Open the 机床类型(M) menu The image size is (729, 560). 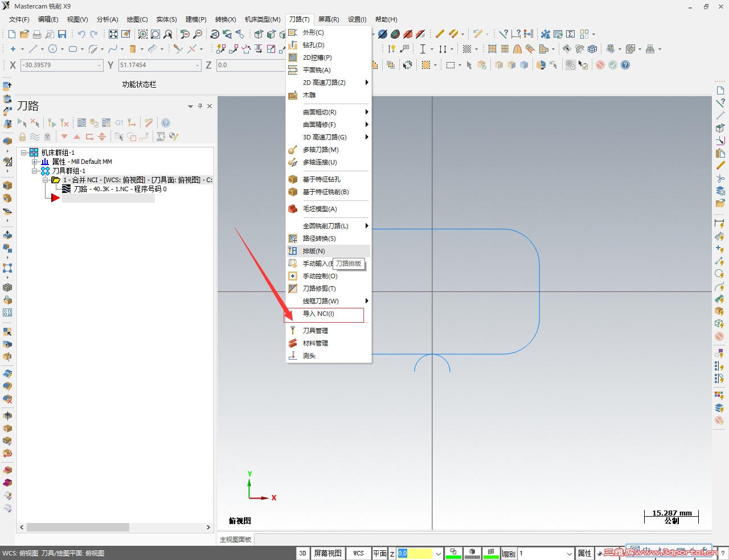pos(263,19)
